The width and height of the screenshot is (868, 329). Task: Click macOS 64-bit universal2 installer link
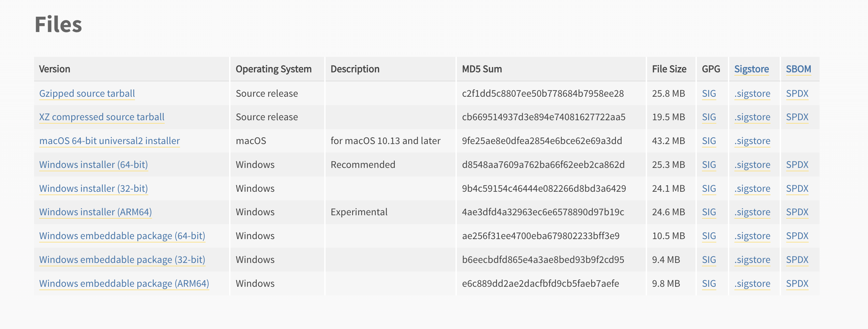click(109, 141)
